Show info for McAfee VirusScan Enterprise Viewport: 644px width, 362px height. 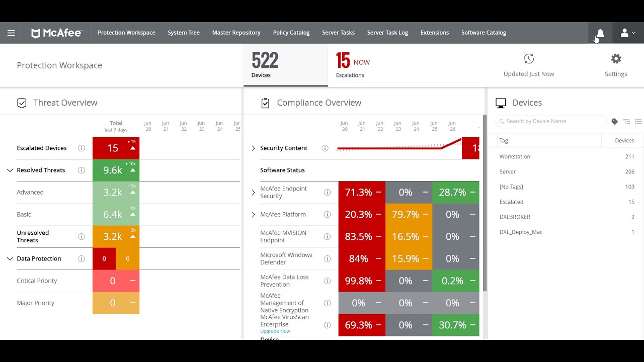[327, 325]
